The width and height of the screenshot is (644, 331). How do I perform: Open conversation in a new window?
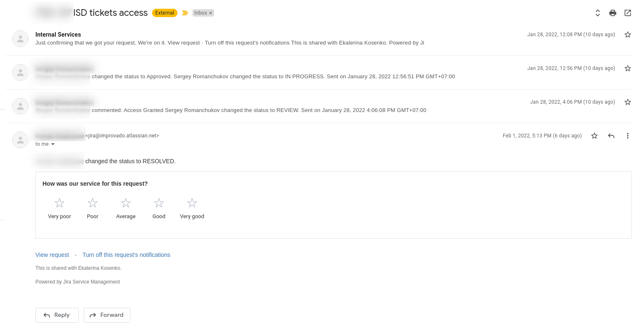click(627, 13)
